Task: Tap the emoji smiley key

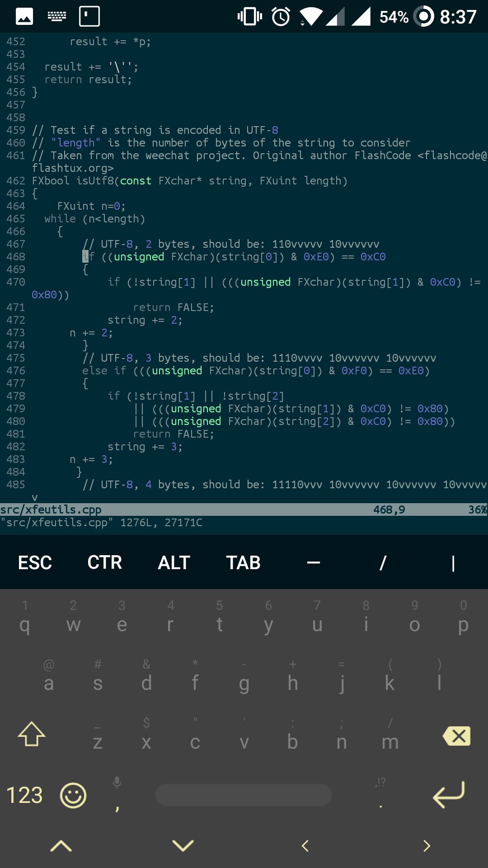Action: point(73,795)
